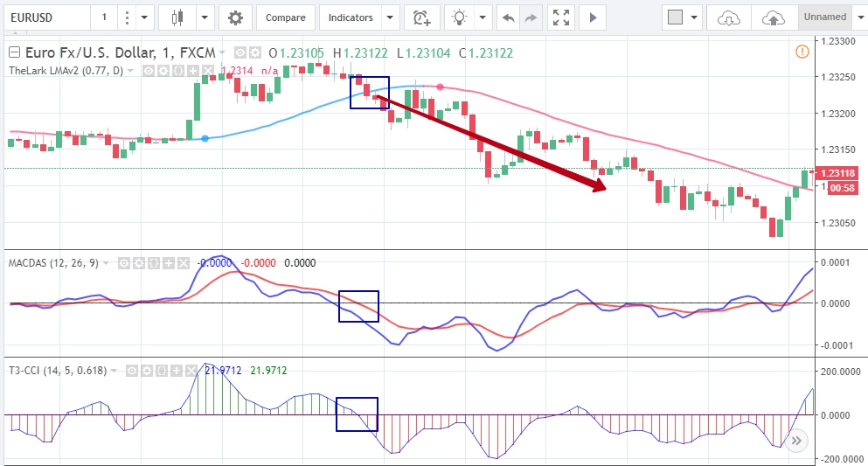Redo the last chart action
The width and height of the screenshot is (868, 466).
[531, 17]
